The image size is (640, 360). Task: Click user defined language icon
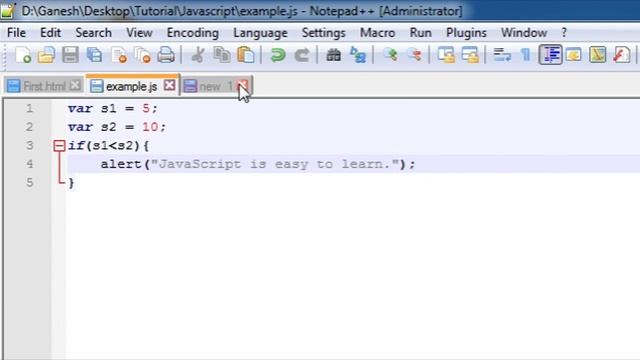coord(574,55)
